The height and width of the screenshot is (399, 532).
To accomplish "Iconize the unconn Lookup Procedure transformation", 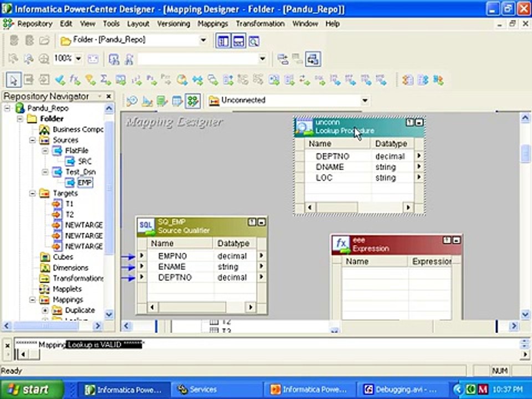I will [420, 122].
